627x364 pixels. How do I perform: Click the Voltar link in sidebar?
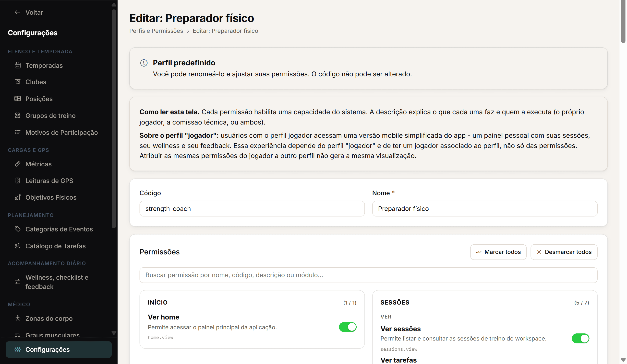34,12
